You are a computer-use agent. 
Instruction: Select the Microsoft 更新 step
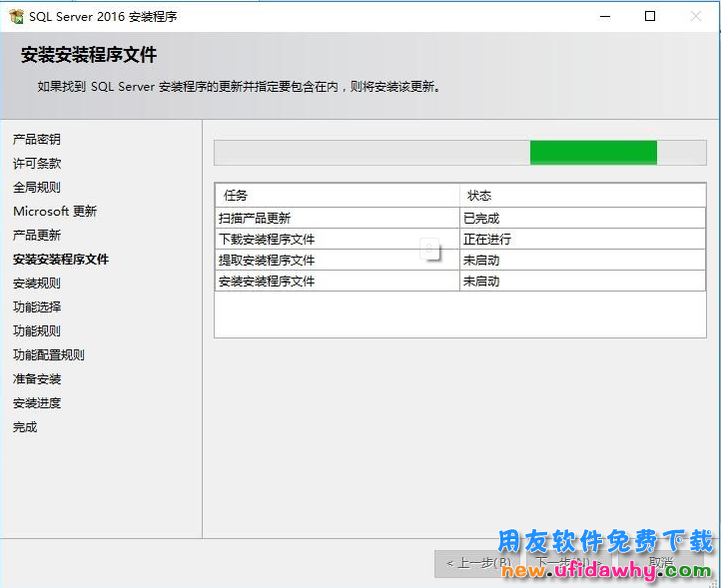[55, 212]
